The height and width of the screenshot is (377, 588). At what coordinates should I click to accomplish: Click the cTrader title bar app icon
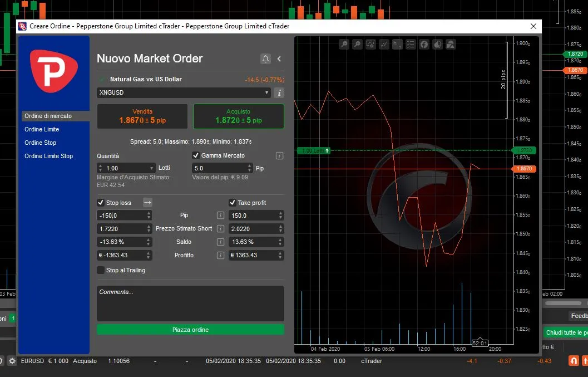(x=22, y=26)
